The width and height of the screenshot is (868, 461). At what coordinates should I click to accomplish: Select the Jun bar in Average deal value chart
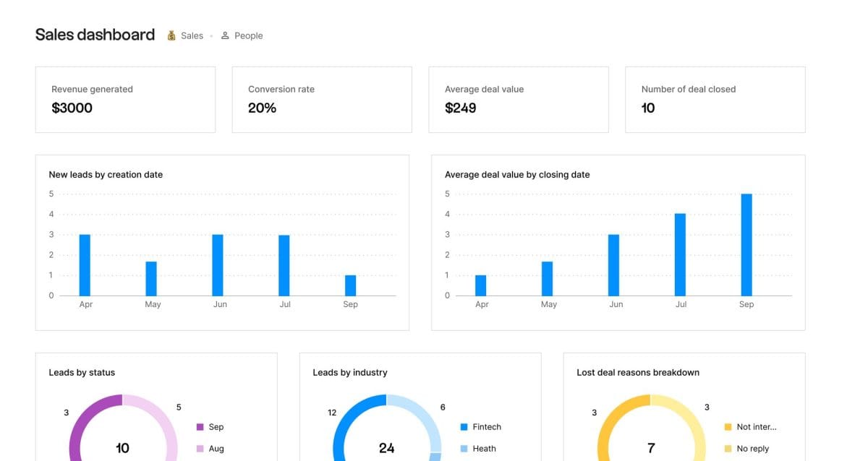click(614, 265)
